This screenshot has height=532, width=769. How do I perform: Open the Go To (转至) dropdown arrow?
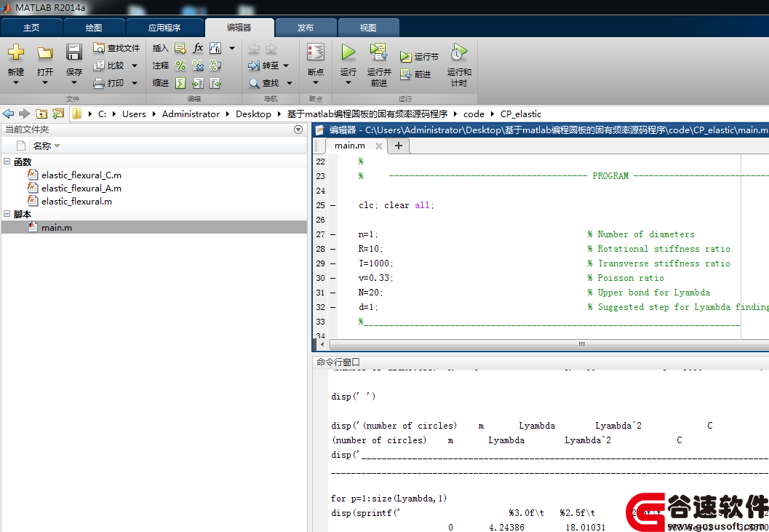(286, 65)
